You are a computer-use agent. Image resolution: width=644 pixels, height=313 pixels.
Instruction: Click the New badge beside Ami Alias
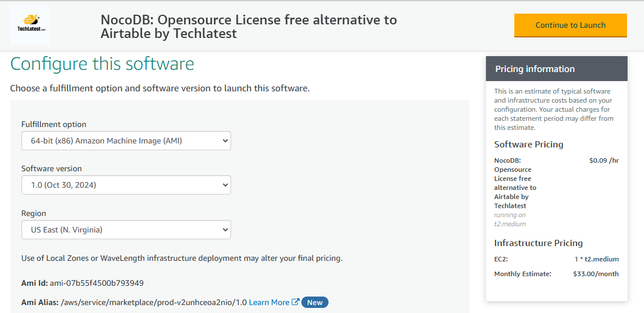pyautogui.click(x=315, y=302)
